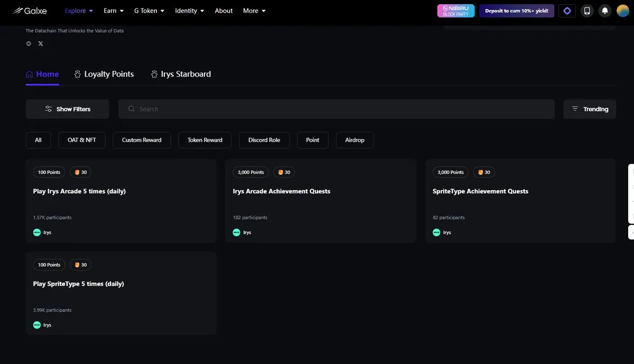Click the 30 gem badge on Play Irys Arcade card

point(80,172)
